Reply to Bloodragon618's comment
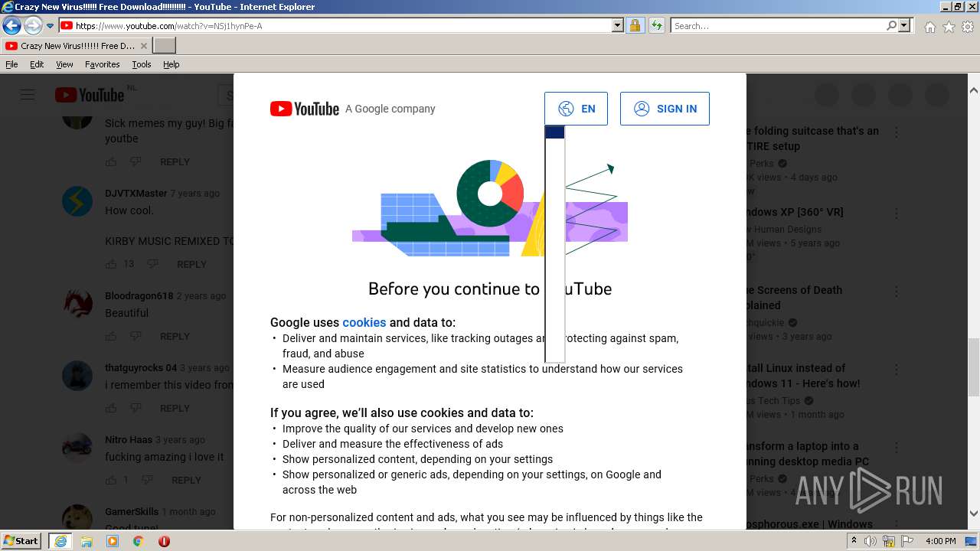The width and height of the screenshot is (980, 551). click(x=175, y=336)
